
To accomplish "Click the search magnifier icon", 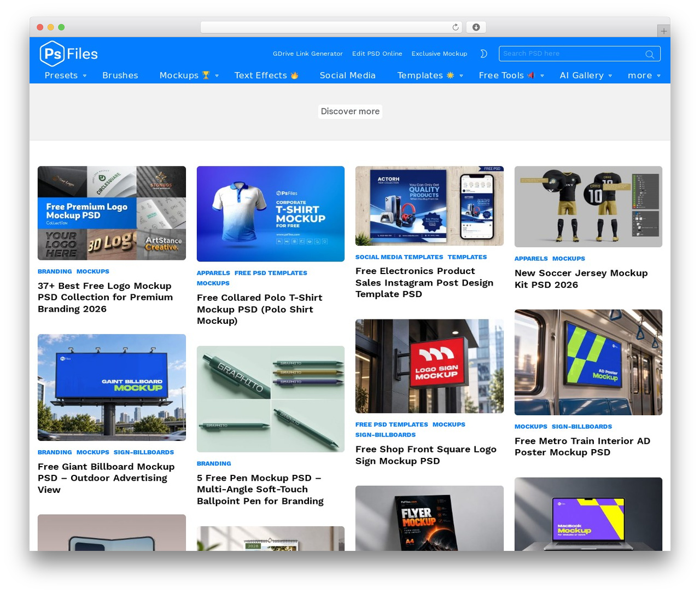I will pos(650,54).
